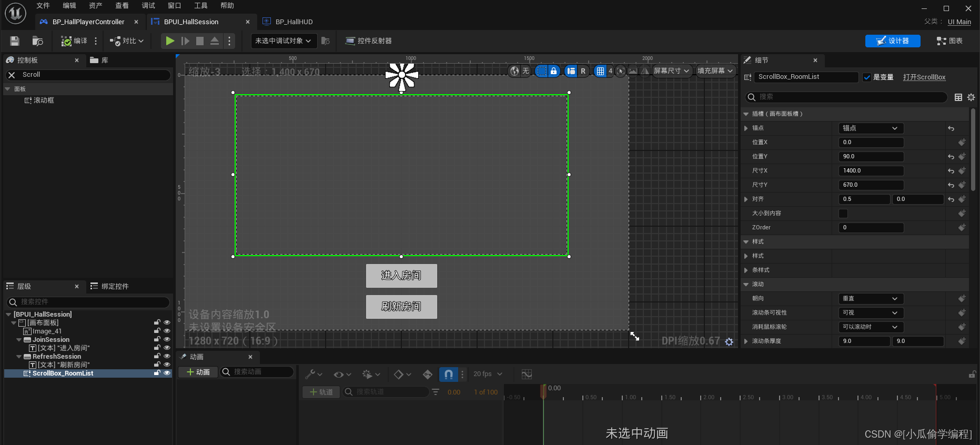Open play options three-dot menu
Viewport: 980px width, 445px height.
229,41
